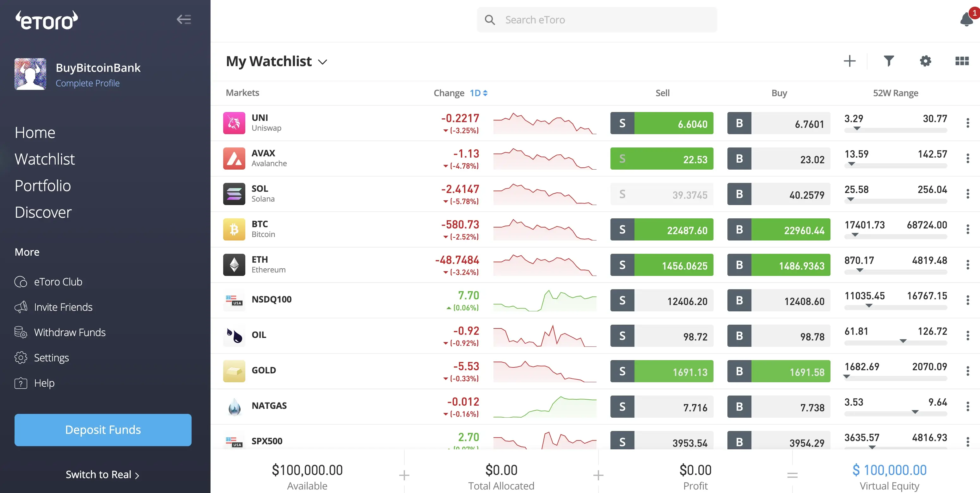The width and height of the screenshot is (980, 493).
Task: Click the NATGAS 52W range bar
Action: tap(896, 414)
